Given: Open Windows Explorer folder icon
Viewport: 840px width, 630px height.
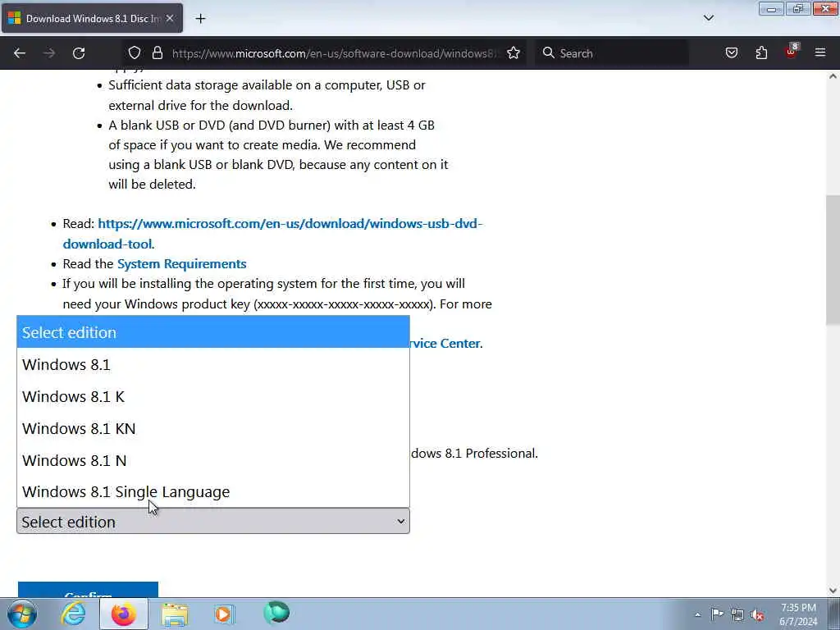Looking at the screenshot, I should pyautogui.click(x=175, y=614).
